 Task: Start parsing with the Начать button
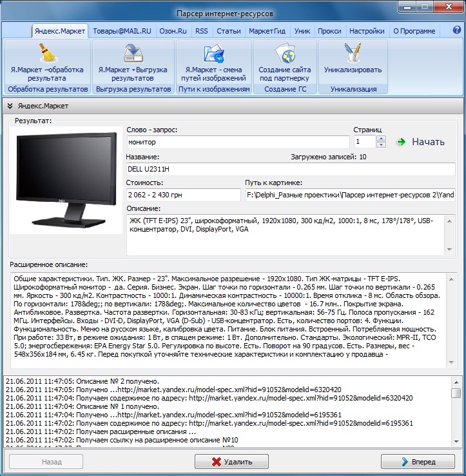click(x=421, y=142)
